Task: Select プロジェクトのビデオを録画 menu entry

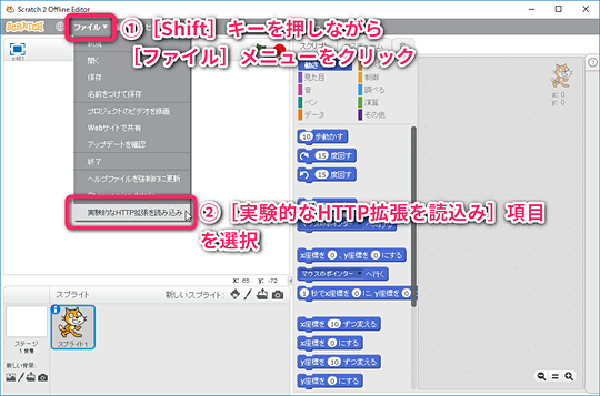Action: (x=128, y=111)
